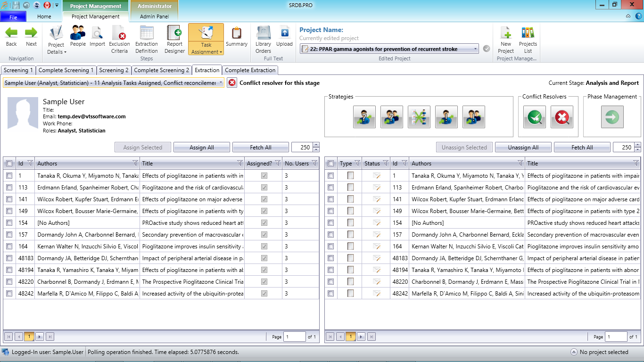The height and width of the screenshot is (362, 644).
Task: Launch the Report Designer
Action: pyautogui.click(x=174, y=33)
